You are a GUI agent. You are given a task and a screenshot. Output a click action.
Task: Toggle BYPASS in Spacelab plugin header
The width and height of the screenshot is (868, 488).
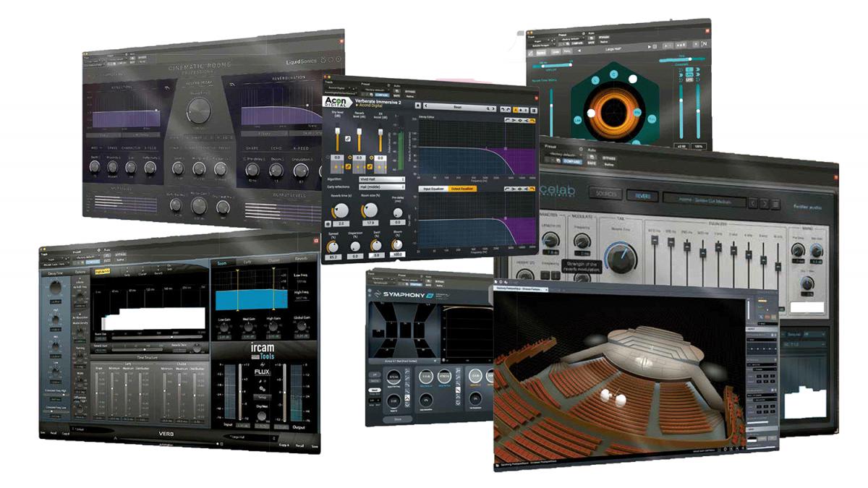(x=609, y=158)
